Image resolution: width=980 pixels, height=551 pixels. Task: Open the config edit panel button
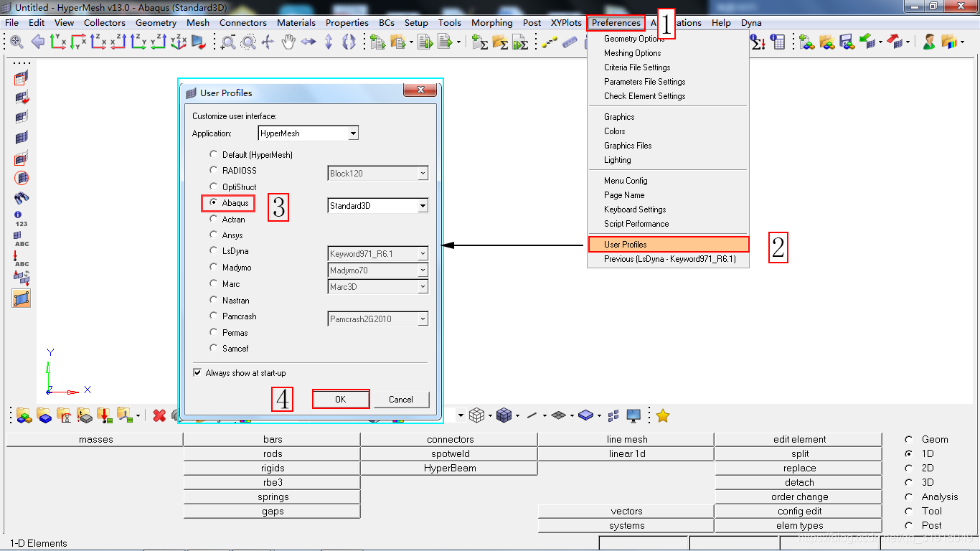pos(799,511)
